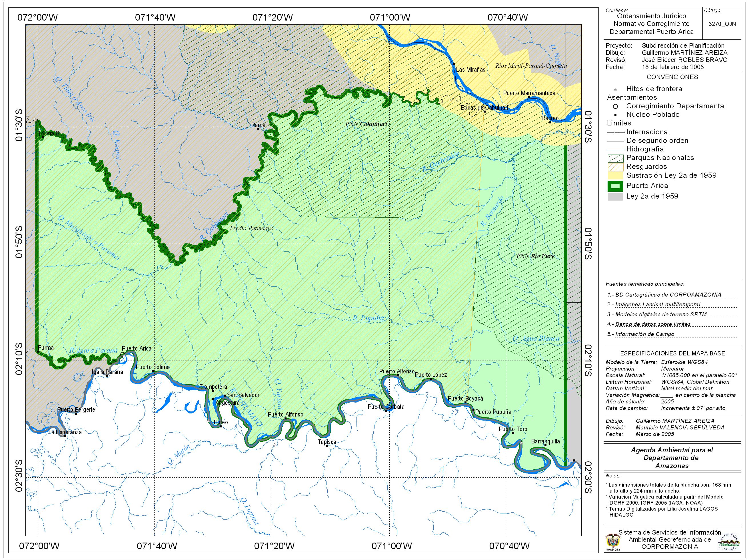Click the Trompetera label
Screen dimensions: 749x560
(213, 387)
